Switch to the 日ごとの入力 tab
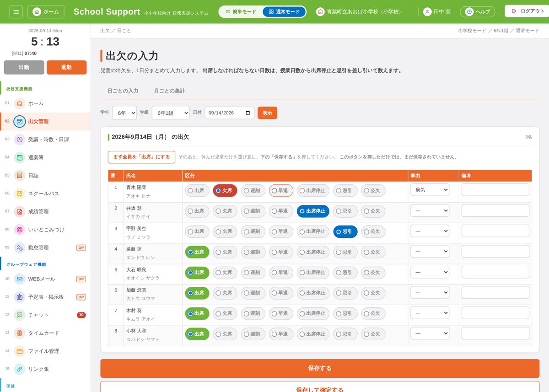The width and height of the screenshot is (549, 392). [x=123, y=91]
